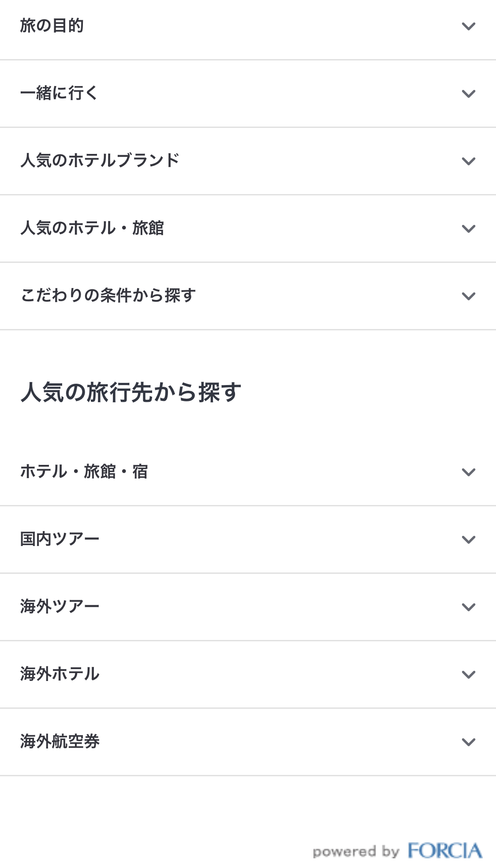
Task: Expand 海外航空券 destinations
Action: click(x=60, y=742)
